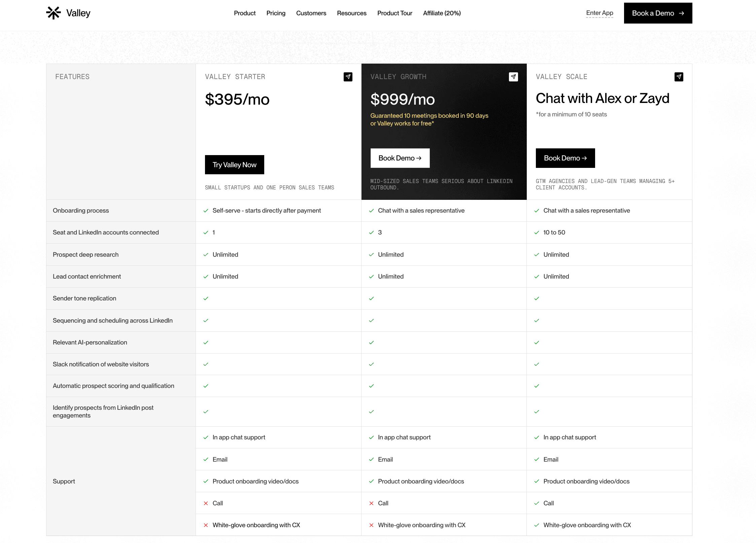Click the mid-sized sales teams description
756x543 pixels.
coord(441,184)
